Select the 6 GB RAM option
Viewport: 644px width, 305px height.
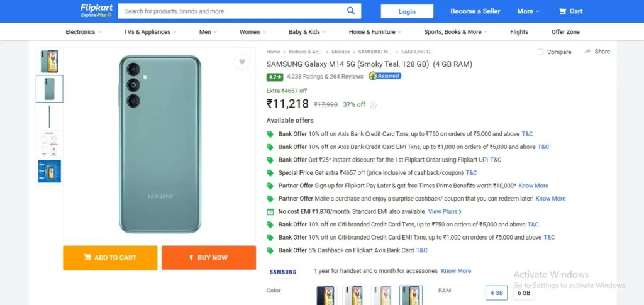pyautogui.click(x=524, y=292)
